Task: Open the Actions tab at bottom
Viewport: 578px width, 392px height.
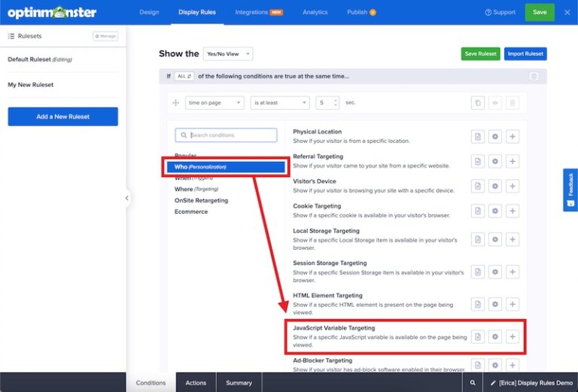Action: tap(196, 383)
